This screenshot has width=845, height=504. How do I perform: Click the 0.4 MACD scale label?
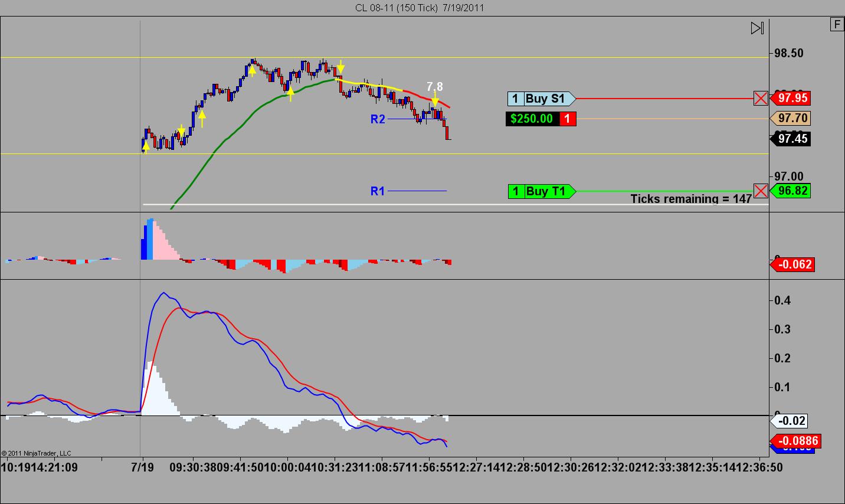pos(782,300)
